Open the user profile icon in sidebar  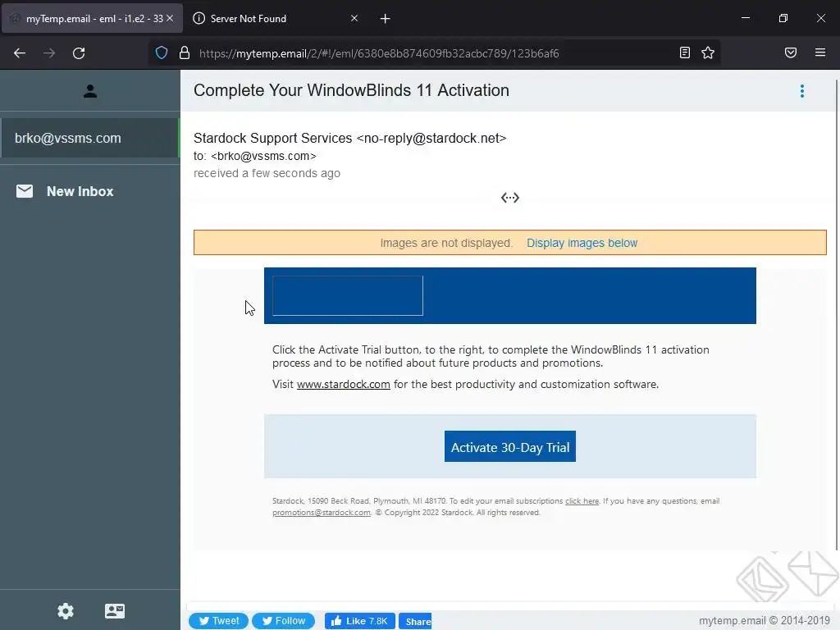(90, 91)
